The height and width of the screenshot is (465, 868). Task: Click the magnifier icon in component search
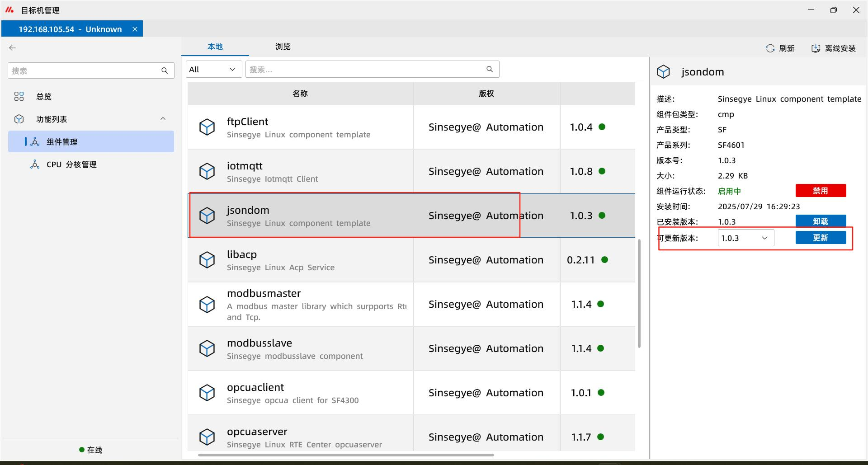pyautogui.click(x=490, y=69)
